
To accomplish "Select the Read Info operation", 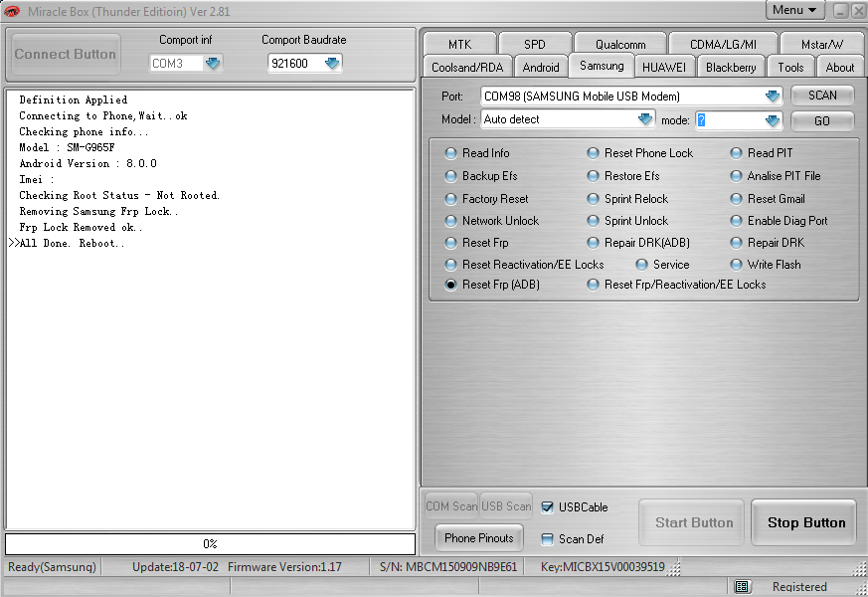I will click(450, 153).
